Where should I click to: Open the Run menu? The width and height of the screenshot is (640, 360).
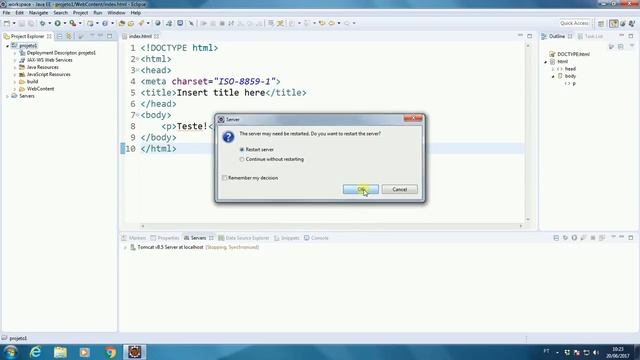98,13
